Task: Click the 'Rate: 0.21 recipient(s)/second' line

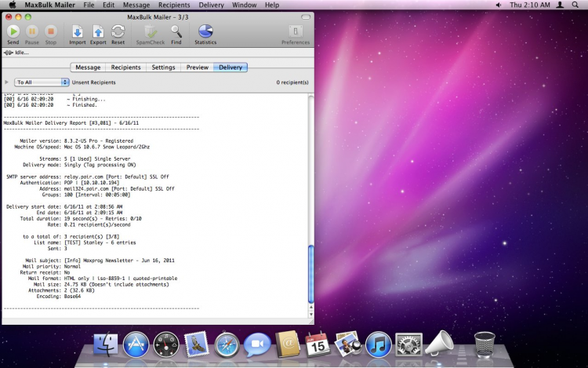Action: tap(89, 224)
